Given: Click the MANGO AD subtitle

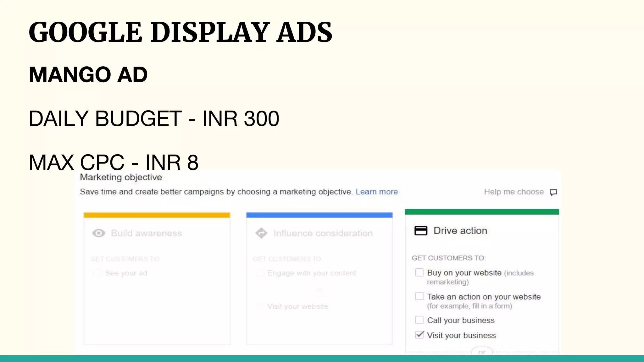Looking at the screenshot, I should [88, 75].
